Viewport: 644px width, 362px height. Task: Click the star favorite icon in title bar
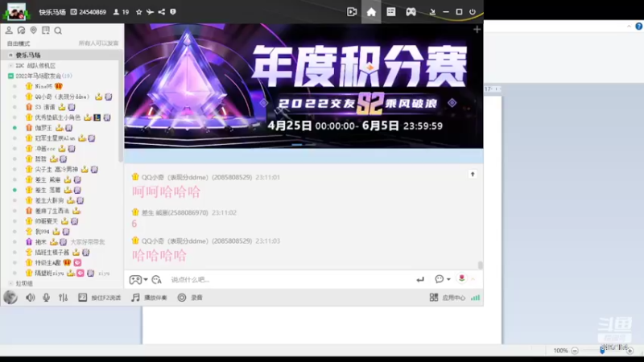[138, 12]
